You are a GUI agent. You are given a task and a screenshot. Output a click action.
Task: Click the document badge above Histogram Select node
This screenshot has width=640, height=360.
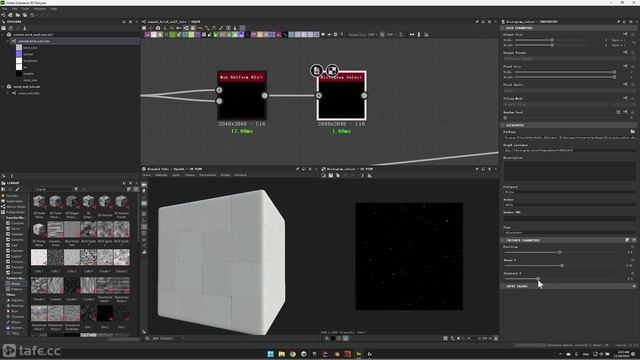[x=316, y=71]
